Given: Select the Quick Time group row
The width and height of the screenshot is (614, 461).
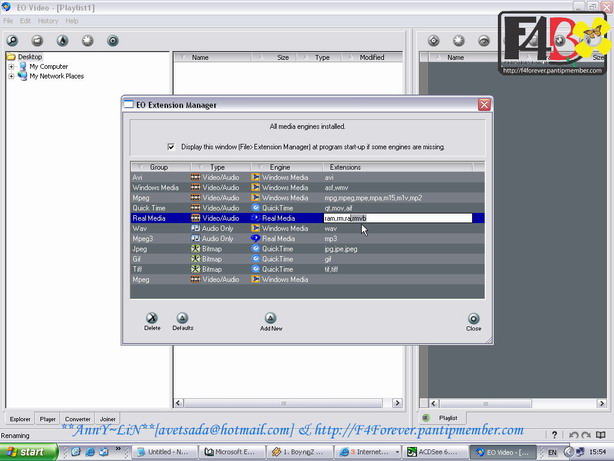Looking at the screenshot, I should (x=307, y=208).
